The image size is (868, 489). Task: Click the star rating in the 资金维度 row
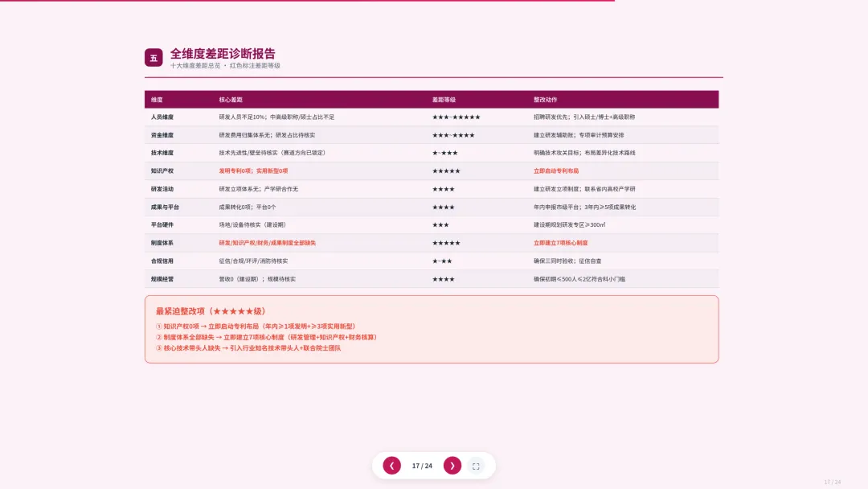453,135
